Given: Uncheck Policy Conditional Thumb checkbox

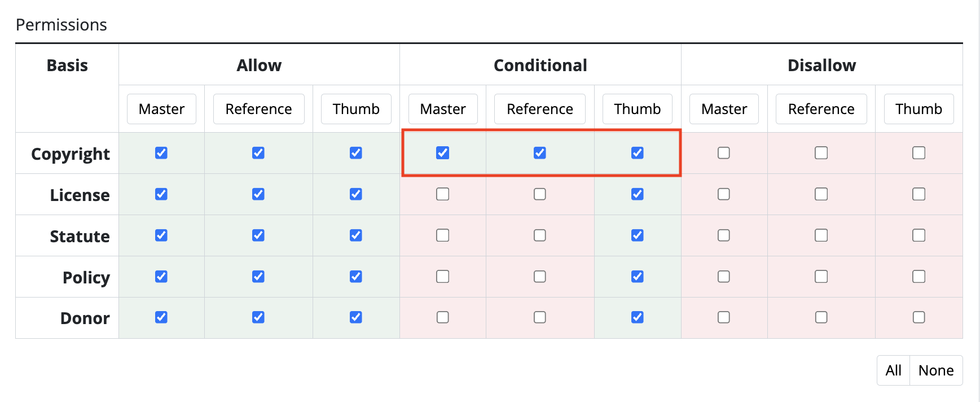Looking at the screenshot, I should pyautogui.click(x=638, y=277).
